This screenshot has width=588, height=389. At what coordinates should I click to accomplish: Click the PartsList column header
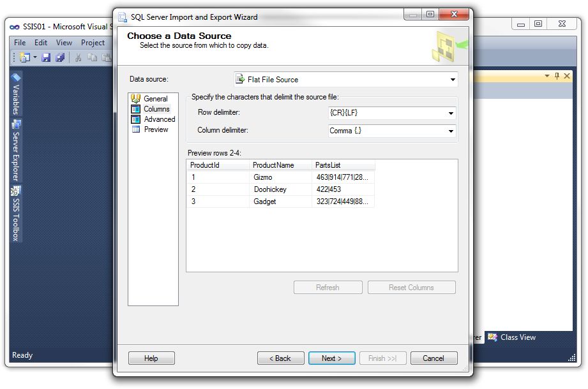click(343, 165)
